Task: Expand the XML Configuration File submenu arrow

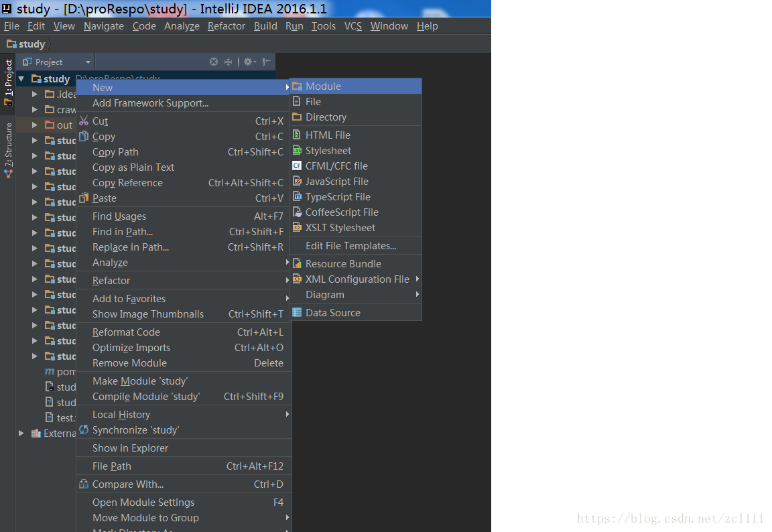Action: point(417,279)
